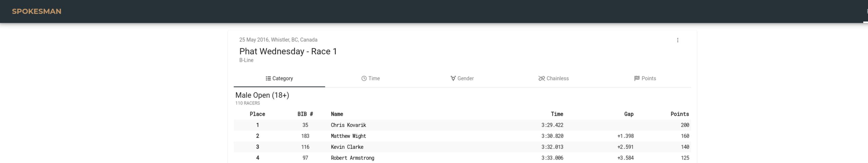Open the Points tab
This screenshot has height=163, width=868.
[645, 78]
